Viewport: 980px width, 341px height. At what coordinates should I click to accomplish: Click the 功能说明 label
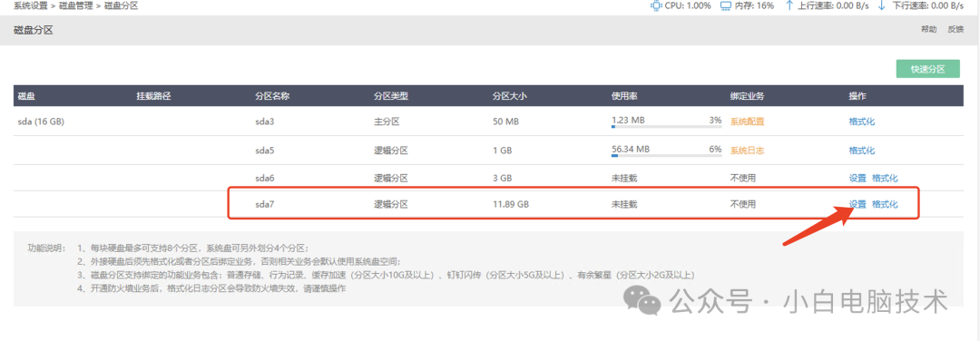46,248
